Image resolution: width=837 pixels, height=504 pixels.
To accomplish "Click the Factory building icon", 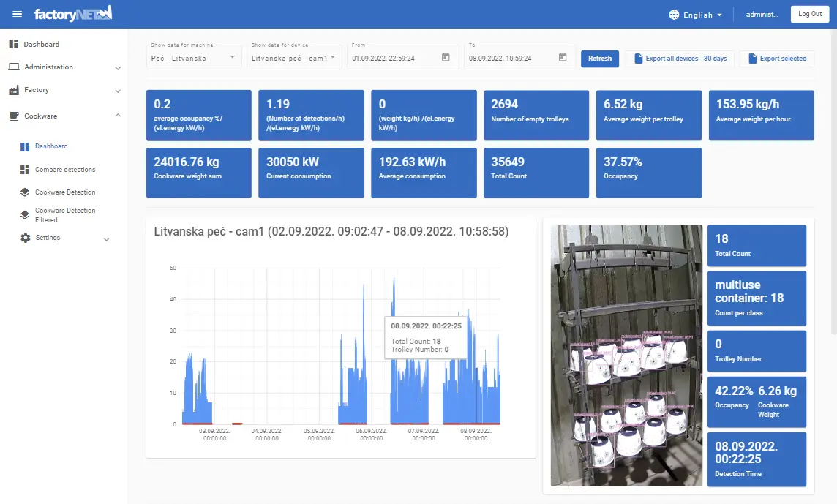I will (14, 90).
